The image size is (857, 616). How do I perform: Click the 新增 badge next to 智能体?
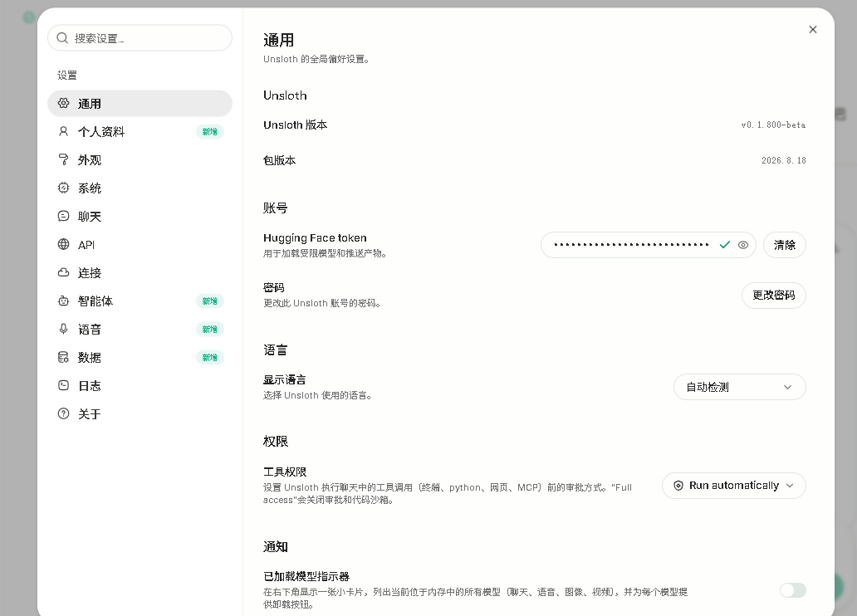pyautogui.click(x=210, y=301)
